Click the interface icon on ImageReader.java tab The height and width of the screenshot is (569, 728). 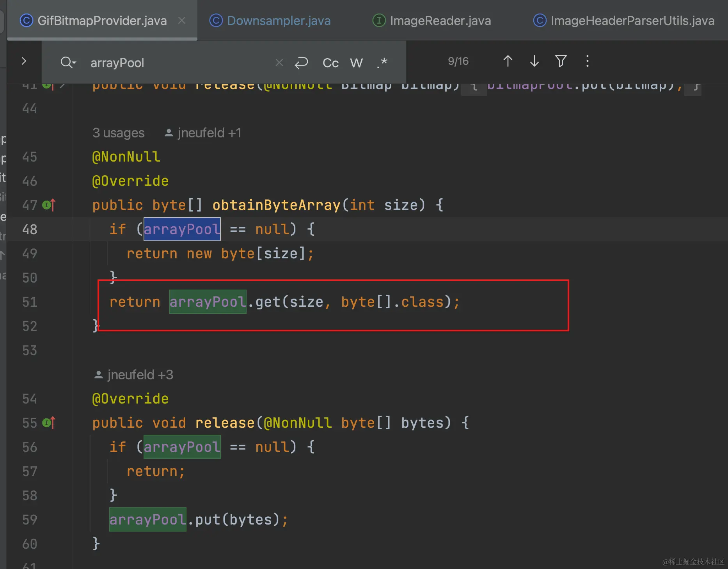(379, 20)
